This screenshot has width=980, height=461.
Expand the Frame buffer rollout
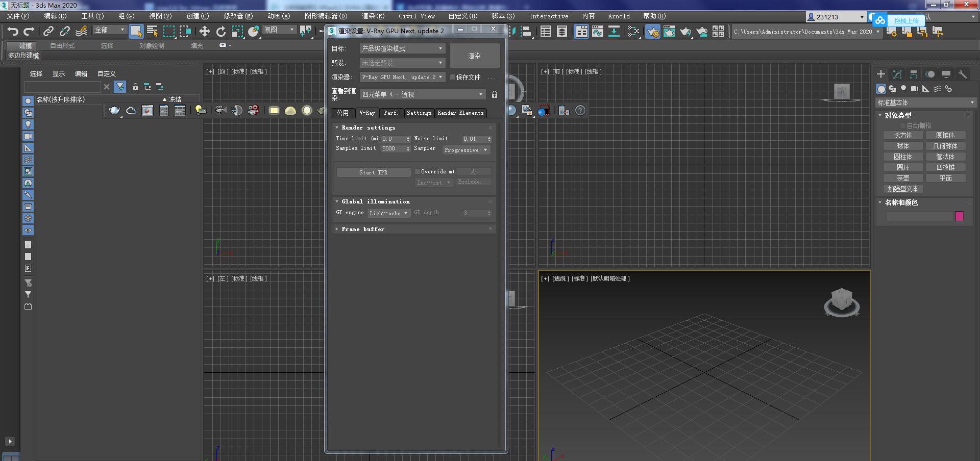[x=363, y=229]
